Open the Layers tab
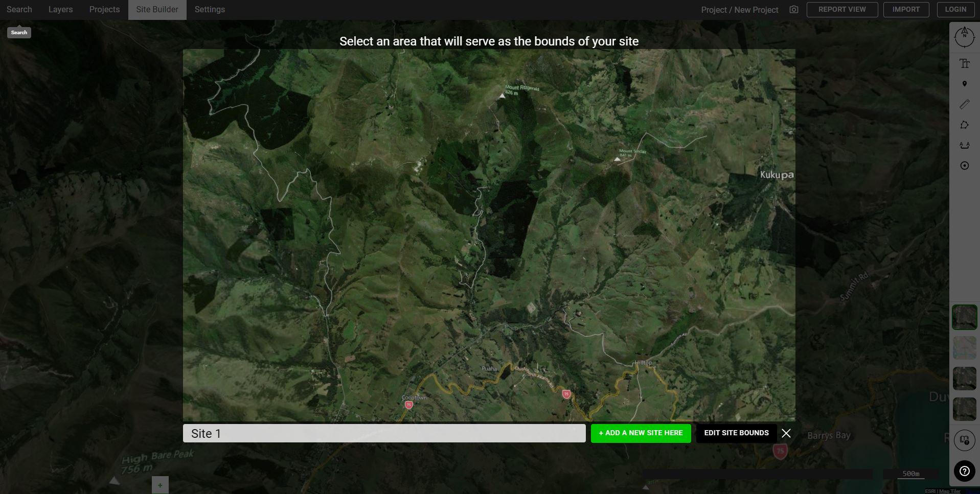Image resolution: width=980 pixels, height=494 pixels. point(60,10)
